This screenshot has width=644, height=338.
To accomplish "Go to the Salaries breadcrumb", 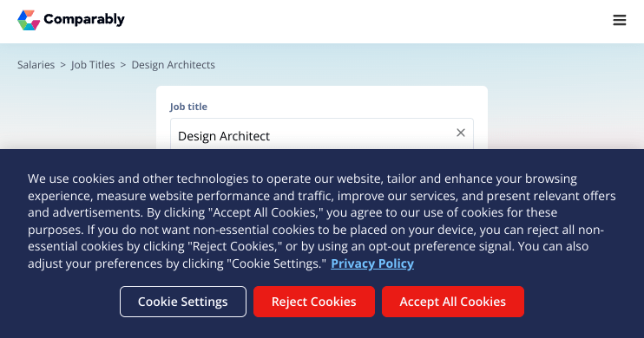I will 36,65.
